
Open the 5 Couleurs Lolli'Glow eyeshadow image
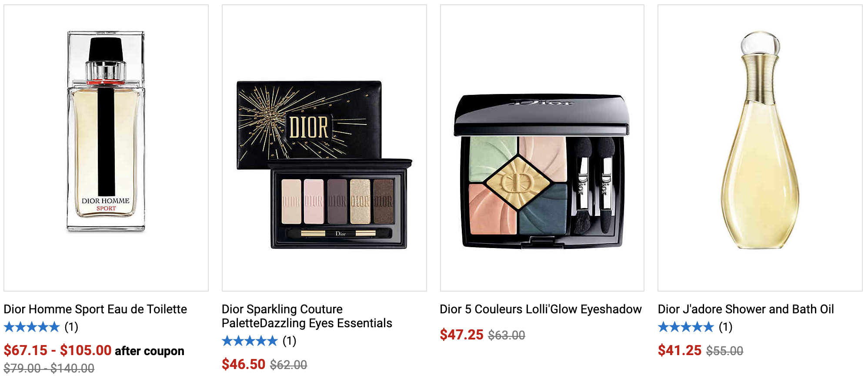(542, 148)
